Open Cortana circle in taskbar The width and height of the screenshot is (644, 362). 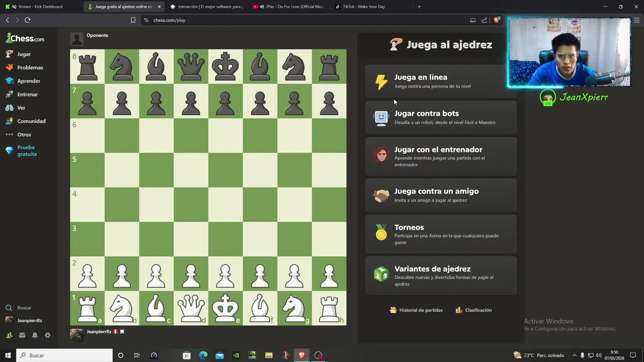(x=121, y=355)
